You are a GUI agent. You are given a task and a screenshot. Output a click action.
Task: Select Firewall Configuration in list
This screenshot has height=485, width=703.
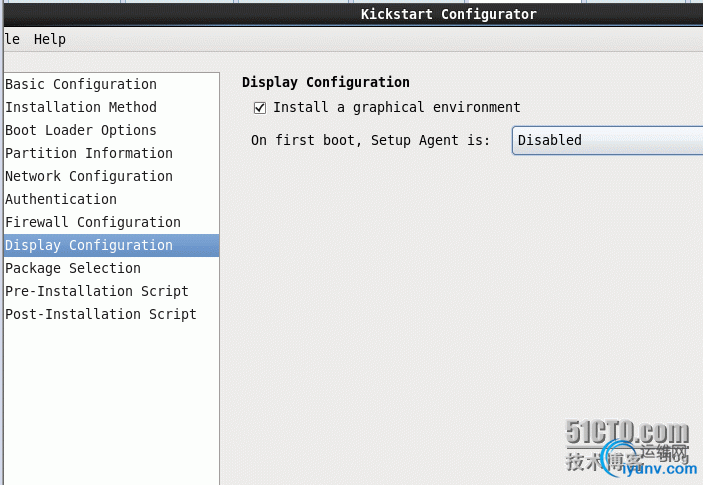click(112, 222)
